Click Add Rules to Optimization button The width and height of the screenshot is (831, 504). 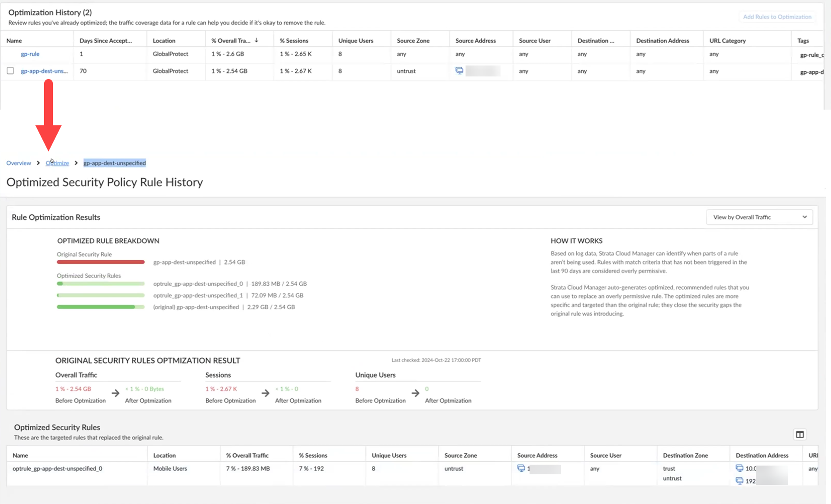[x=777, y=17]
